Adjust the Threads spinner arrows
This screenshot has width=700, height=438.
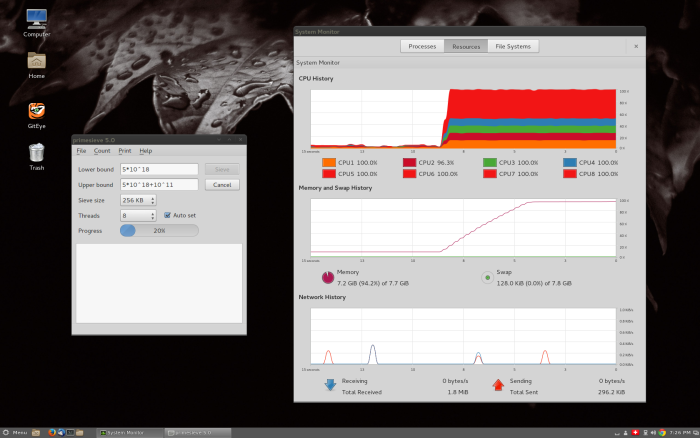point(153,216)
